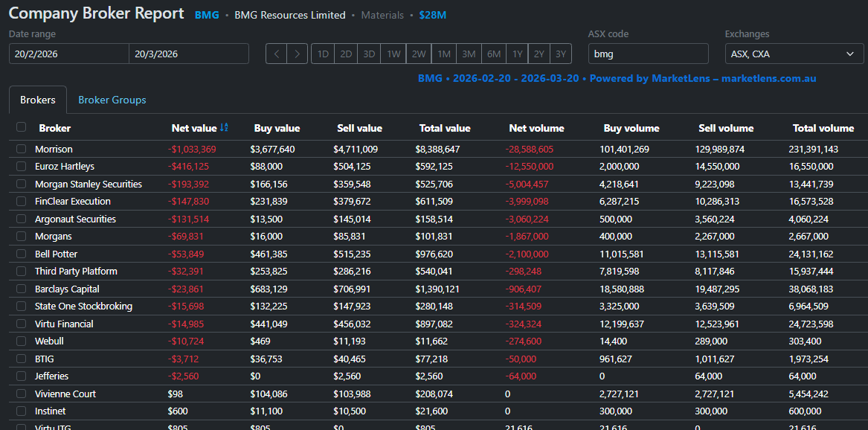Tick the select-all header checkbox
Screen dimensions: 868x430
click(21, 127)
